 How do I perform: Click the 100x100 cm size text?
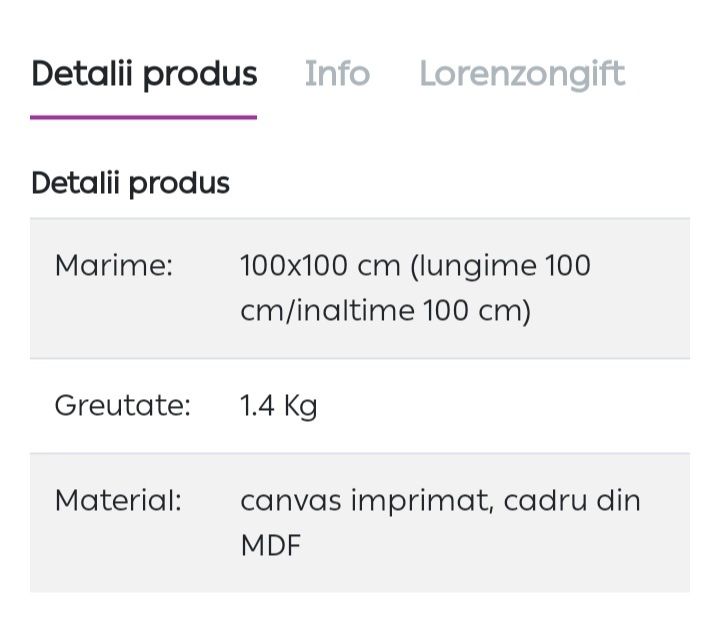click(x=321, y=266)
